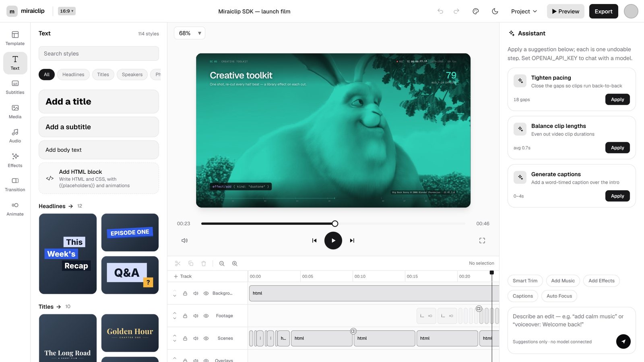The width and height of the screenshot is (644, 362).
Task: Send the assistant prompt
Action: (623, 341)
